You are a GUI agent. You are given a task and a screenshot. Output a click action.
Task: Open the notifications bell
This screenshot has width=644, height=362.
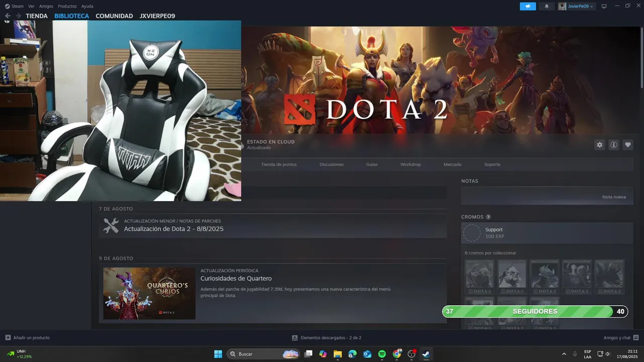[547, 7]
